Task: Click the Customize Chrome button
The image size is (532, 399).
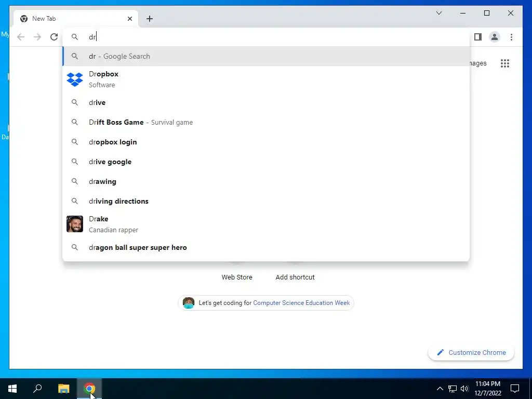Action: tap(471, 353)
